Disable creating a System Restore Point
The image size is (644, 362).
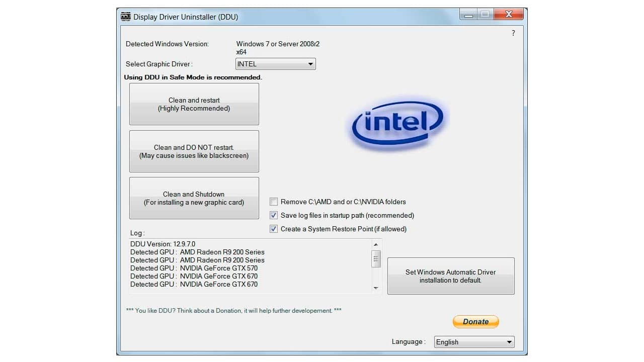(x=274, y=229)
